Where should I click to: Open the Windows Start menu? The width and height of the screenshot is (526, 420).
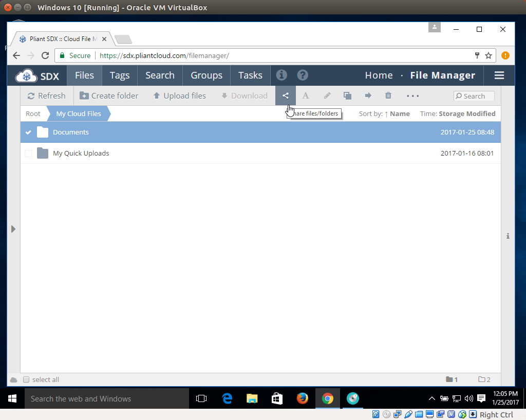12,398
